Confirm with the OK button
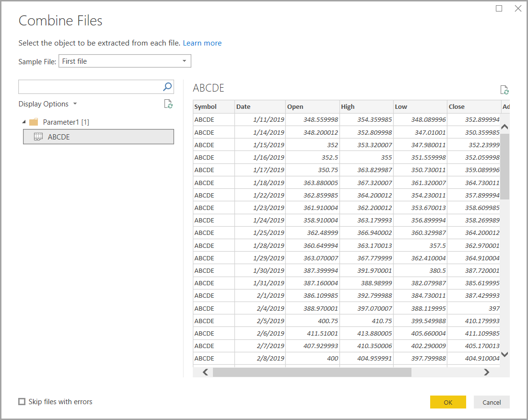 [x=448, y=402]
